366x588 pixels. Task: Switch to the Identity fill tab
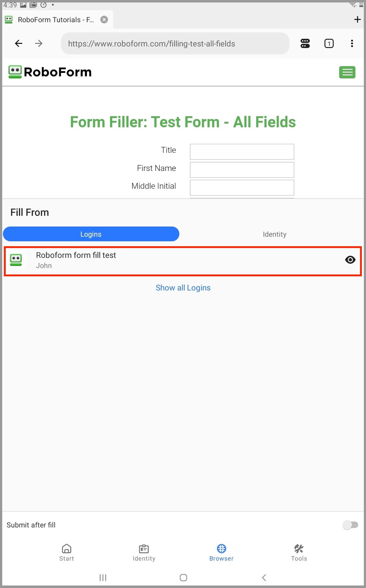pos(274,234)
